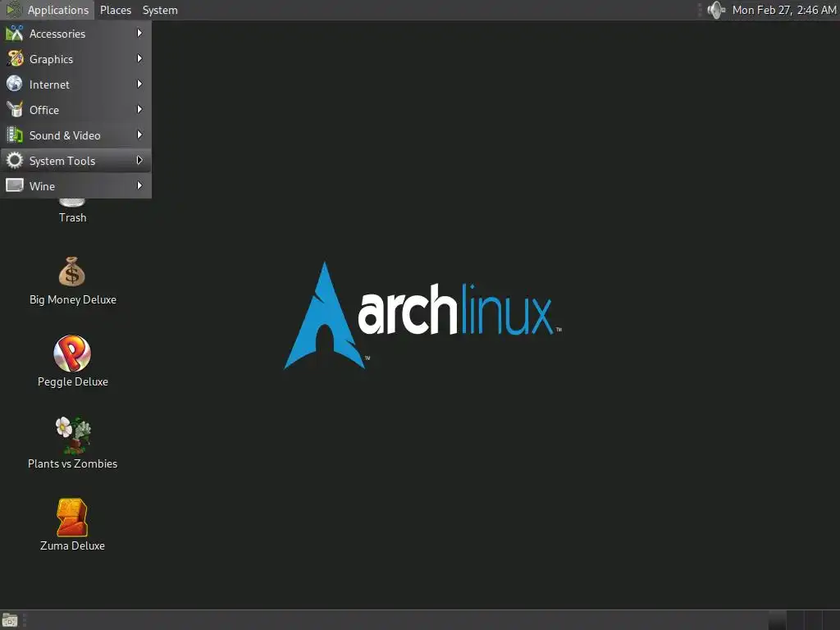Click the Internet globe icon
The image size is (840, 630).
coord(15,84)
